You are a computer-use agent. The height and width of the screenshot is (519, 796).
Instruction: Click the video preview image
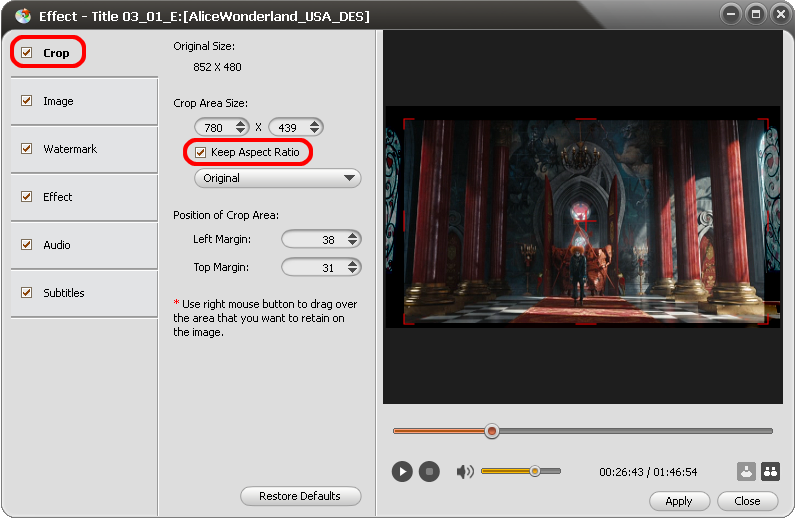pyautogui.click(x=583, y=217)
